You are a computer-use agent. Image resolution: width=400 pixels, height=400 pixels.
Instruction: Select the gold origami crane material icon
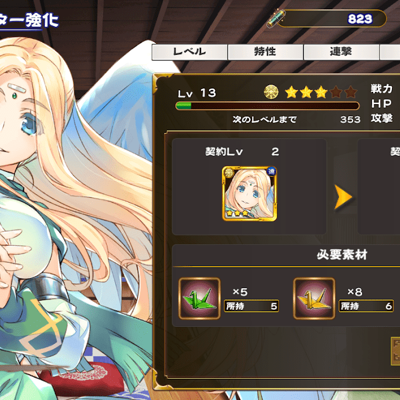pyautogui.click(x=314, y=299)
